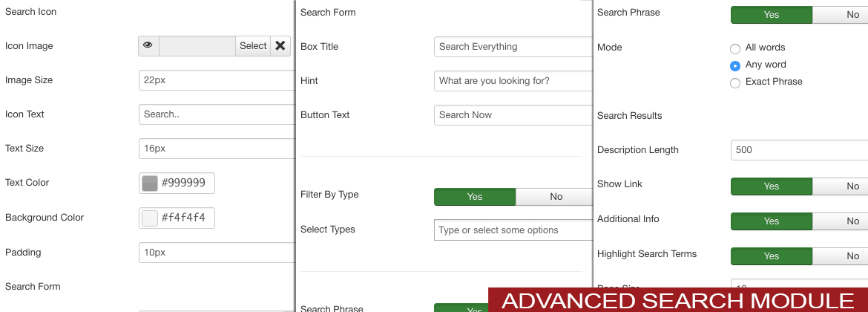Clear the Icon Image with the X icon

click(280, 46)
